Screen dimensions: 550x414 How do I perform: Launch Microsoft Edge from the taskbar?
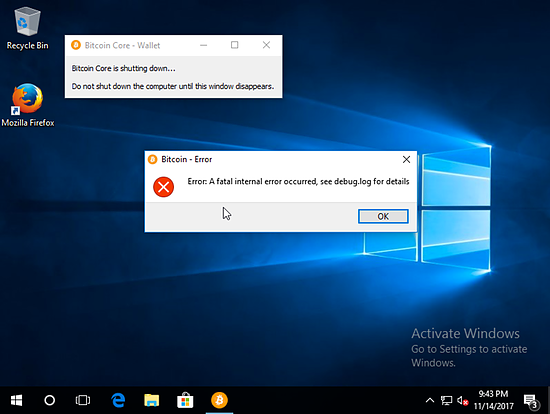[118, 400]
